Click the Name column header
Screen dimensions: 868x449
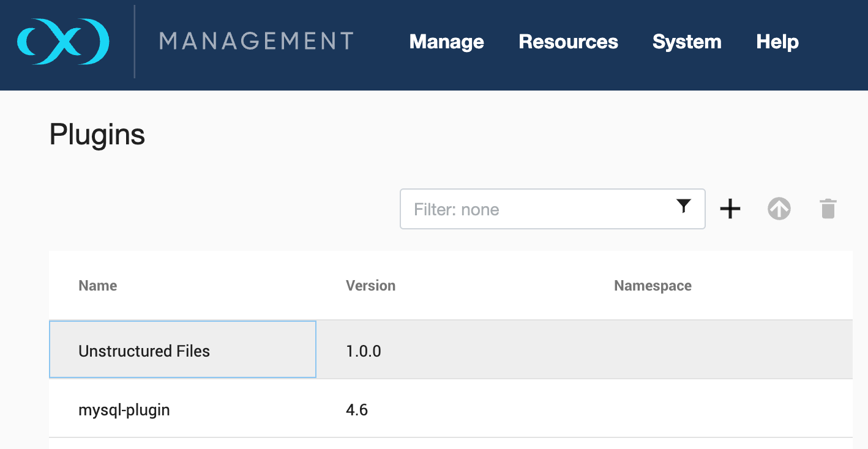tap(97, 285)
